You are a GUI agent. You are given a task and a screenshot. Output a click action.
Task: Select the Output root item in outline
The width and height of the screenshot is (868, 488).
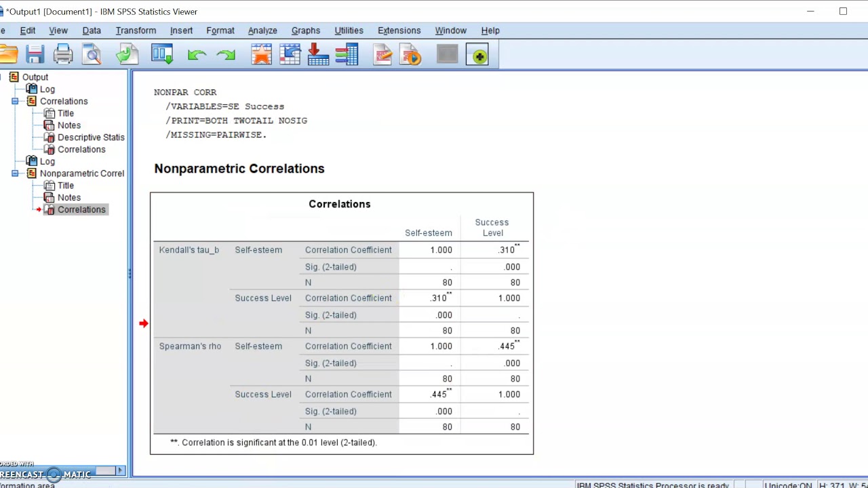click(x=35, y=77)
